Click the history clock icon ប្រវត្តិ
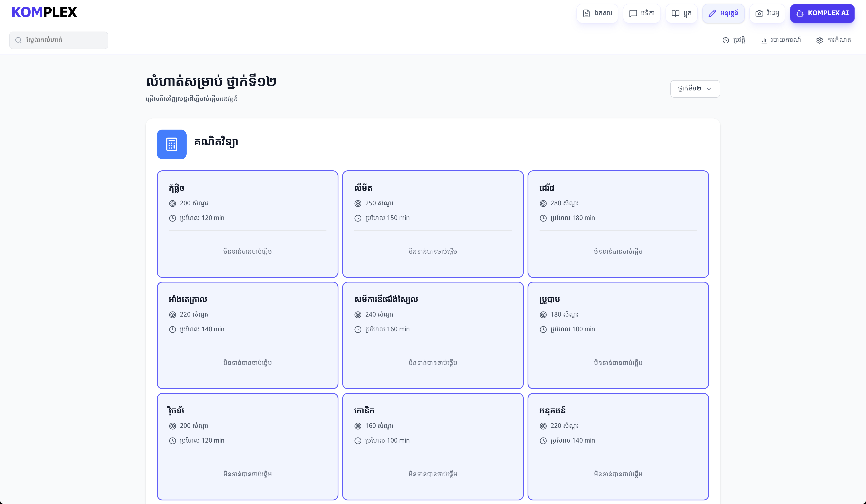Screen dimensions: 866x504 [726, 40]
